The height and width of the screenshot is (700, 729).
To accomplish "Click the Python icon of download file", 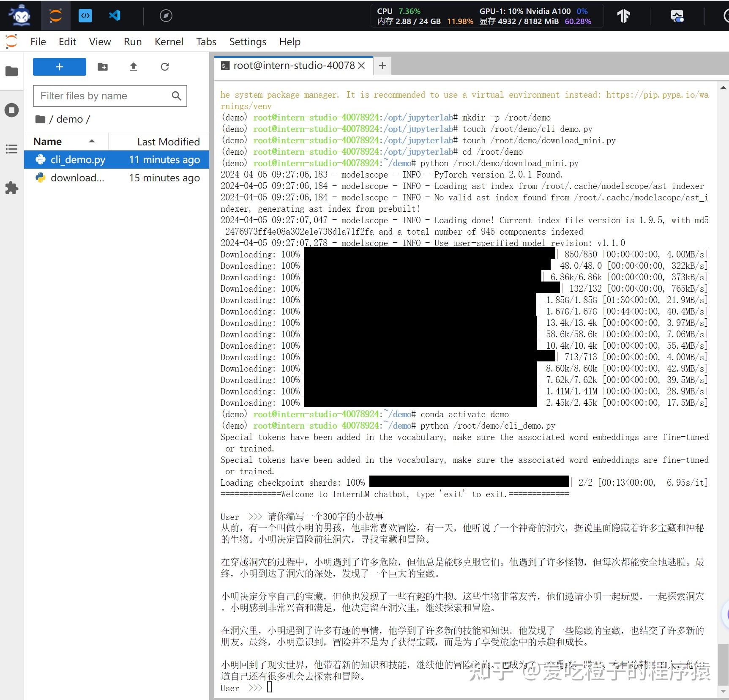I will 41,178.
